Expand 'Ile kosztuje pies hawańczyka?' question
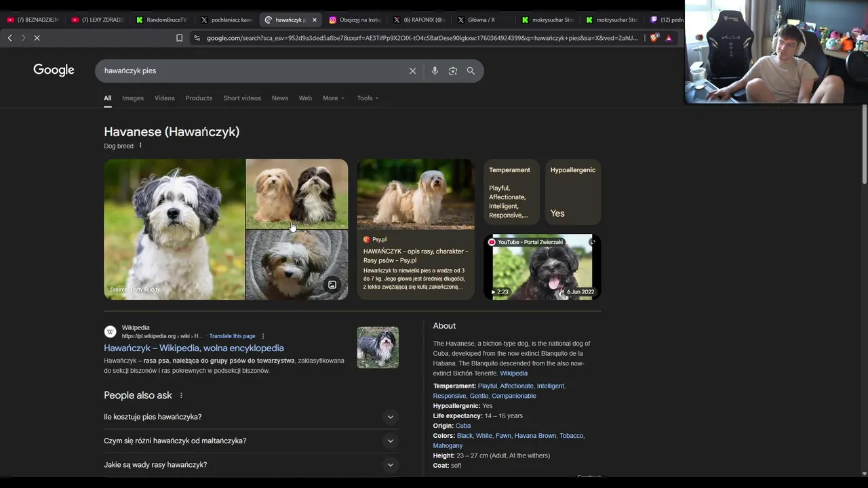This screenshot has height=488, width=868. (x=251, y=417)
